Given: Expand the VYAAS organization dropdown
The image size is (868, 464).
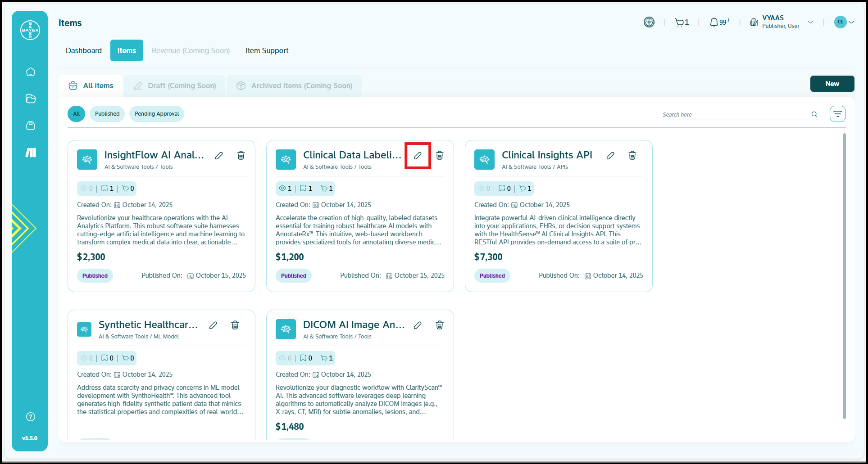Looking at the screenshot, I should [x=810, y=23].
